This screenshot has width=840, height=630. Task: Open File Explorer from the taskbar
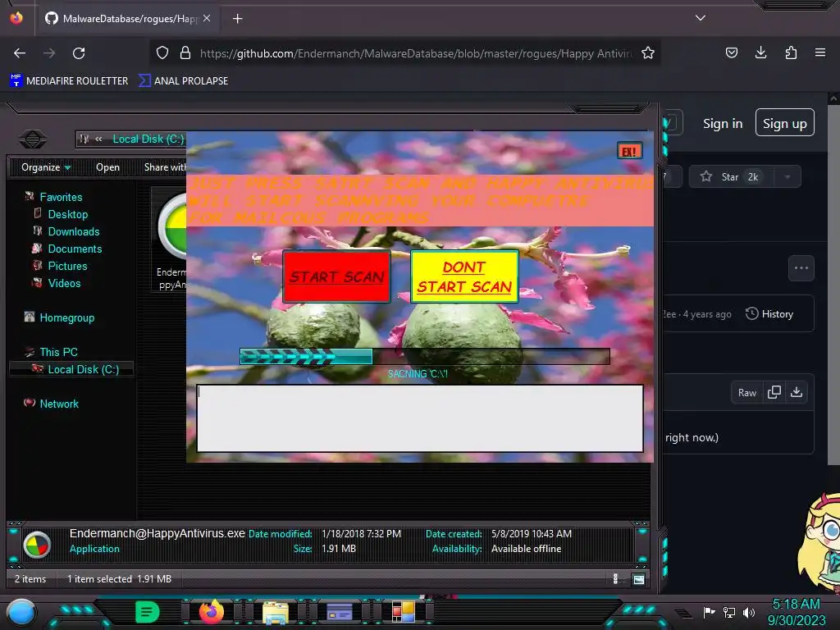(x=276, y=612)
